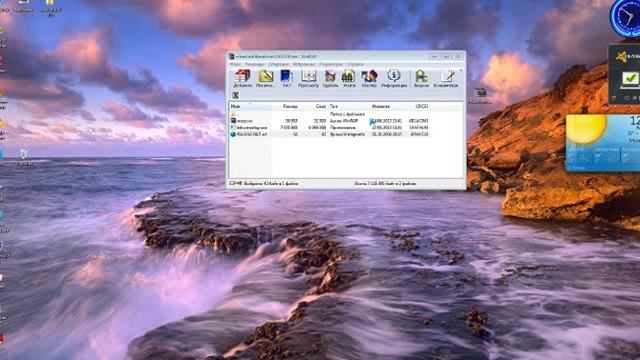Click the selected files status bar text

coord(271,184)
